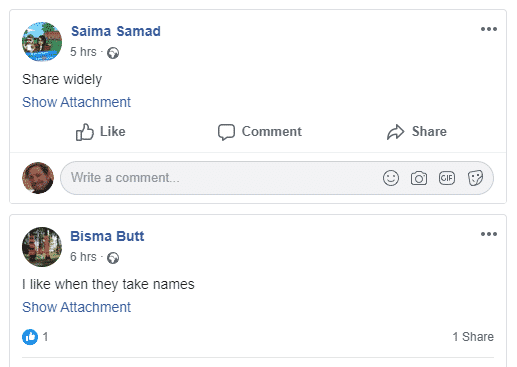
Task: Show Attachment on Bisma Butt's post
Action: [76, 307]
